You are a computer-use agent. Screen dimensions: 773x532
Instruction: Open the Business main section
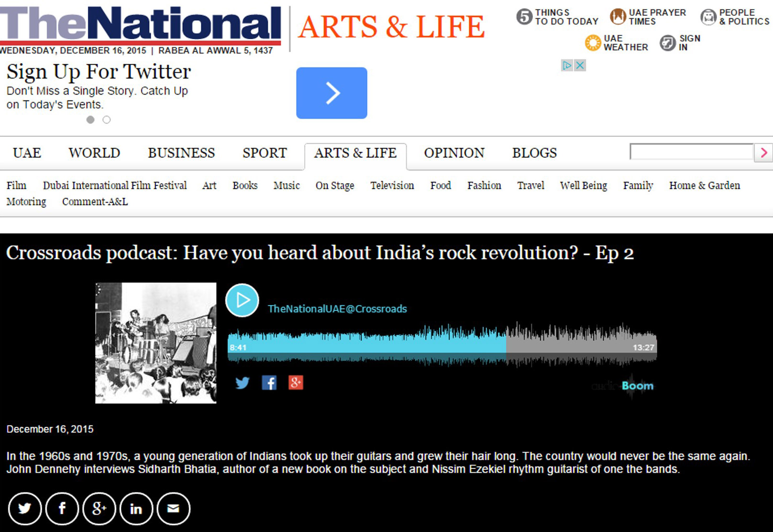point(181,153)
